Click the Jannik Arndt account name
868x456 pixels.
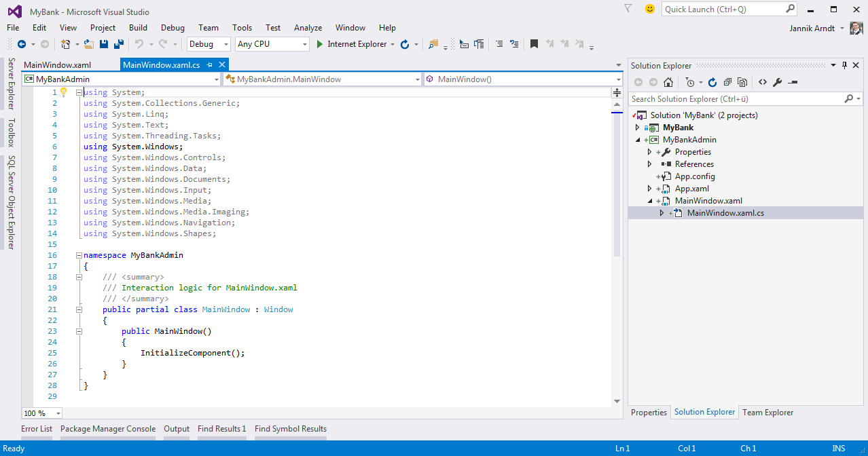pyautogui.click(x=814, y=28)
